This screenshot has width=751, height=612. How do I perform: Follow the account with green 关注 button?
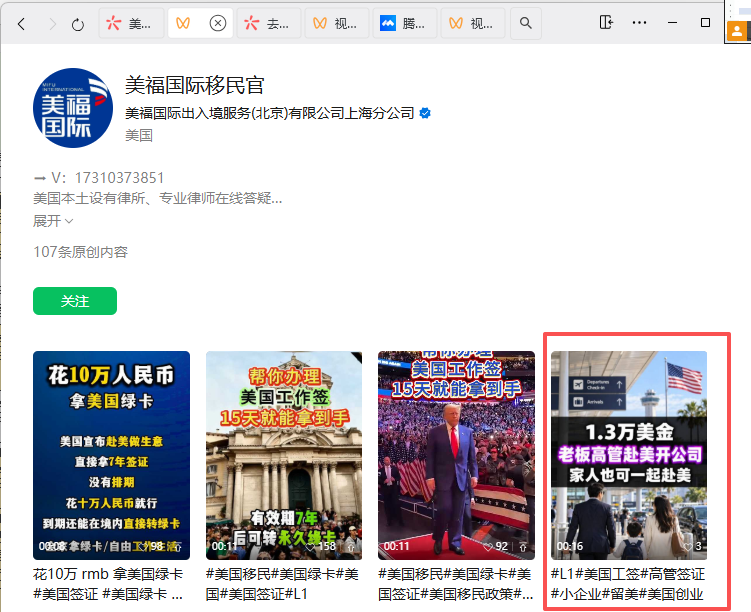(75, 301)
